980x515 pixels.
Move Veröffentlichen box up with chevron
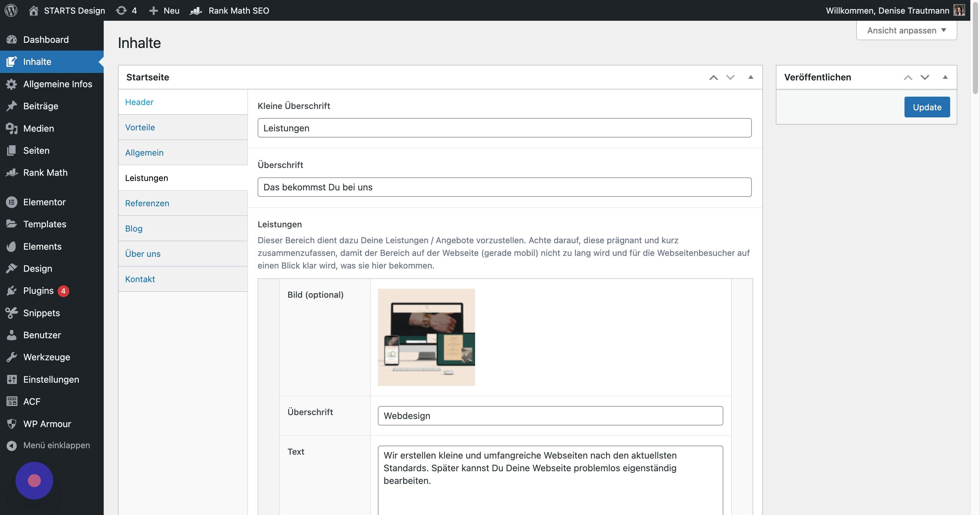pyautogui.click(x=908, y=77)
